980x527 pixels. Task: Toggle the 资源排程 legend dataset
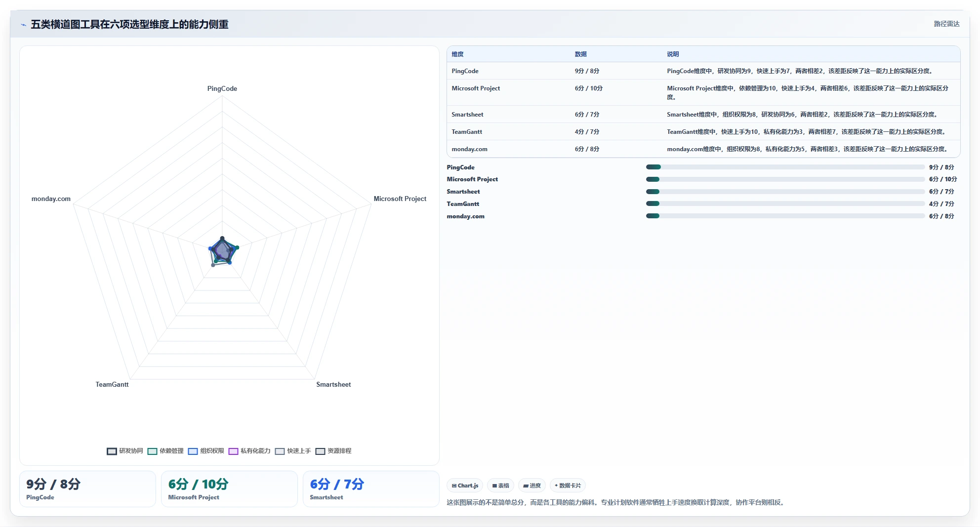pyautogui.click(x=333, y=451)
